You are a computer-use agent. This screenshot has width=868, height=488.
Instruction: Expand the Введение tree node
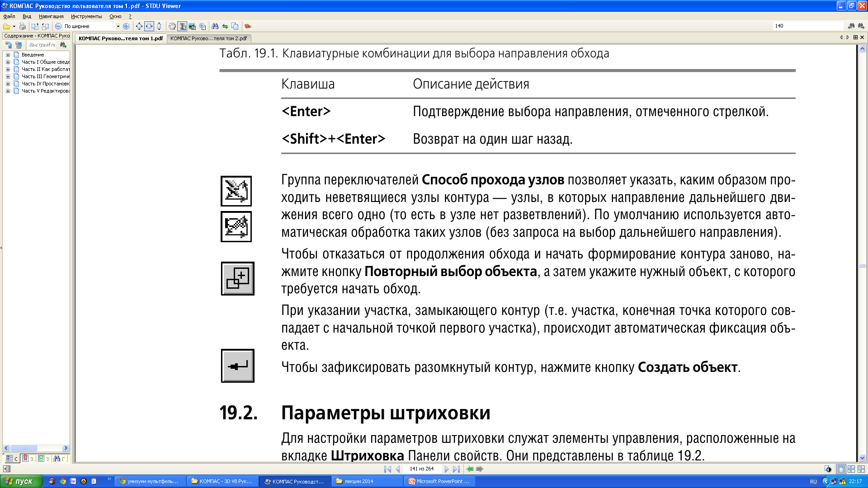[8, 55]
